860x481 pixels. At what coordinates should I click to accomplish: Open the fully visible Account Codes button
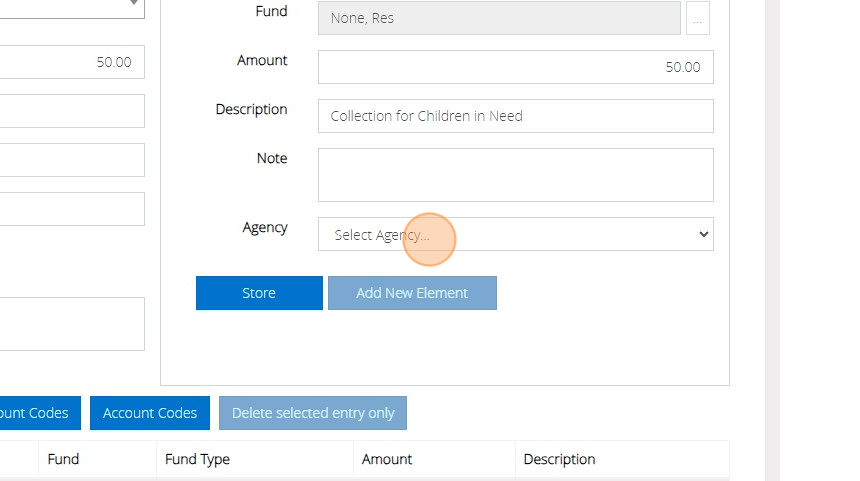(150, 413)
